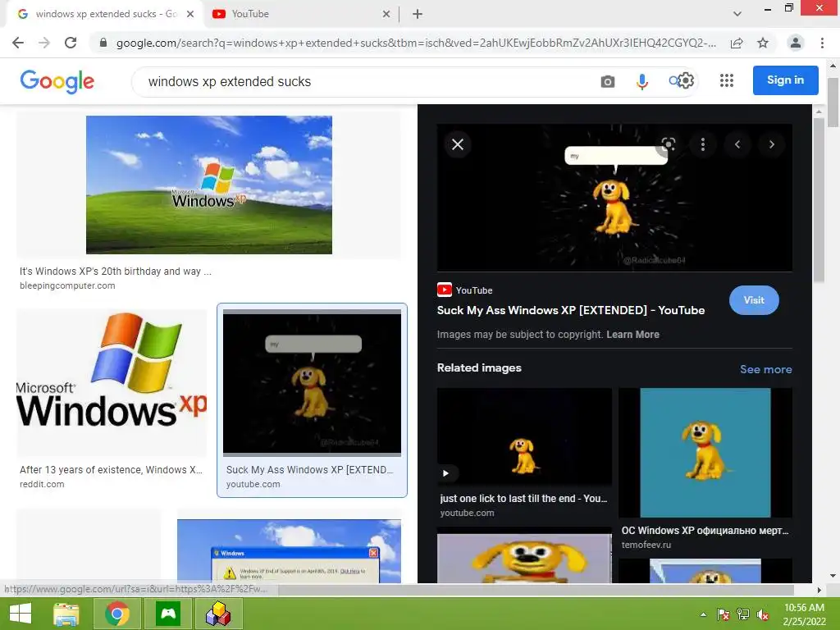Image resolution: width=840 pixels, height=630 pixels.
Task: Click the Chrome icon in the taskbar
Action: [x=117, y=614]
